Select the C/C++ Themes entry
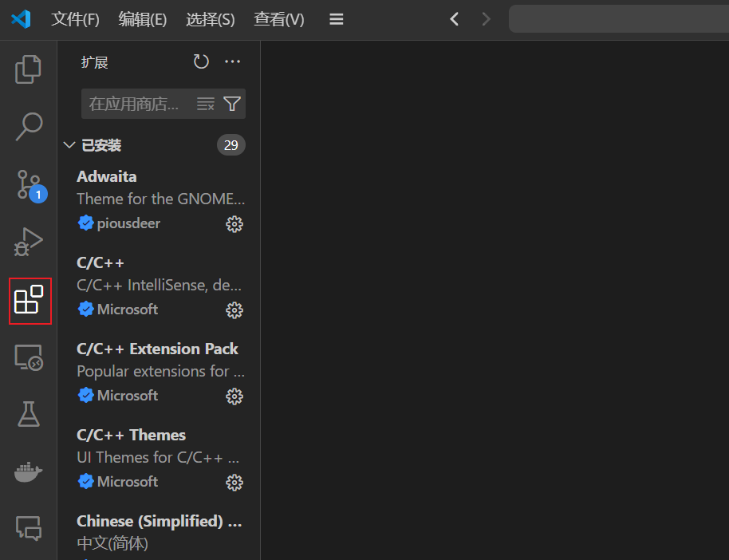 tap(159, 458)
